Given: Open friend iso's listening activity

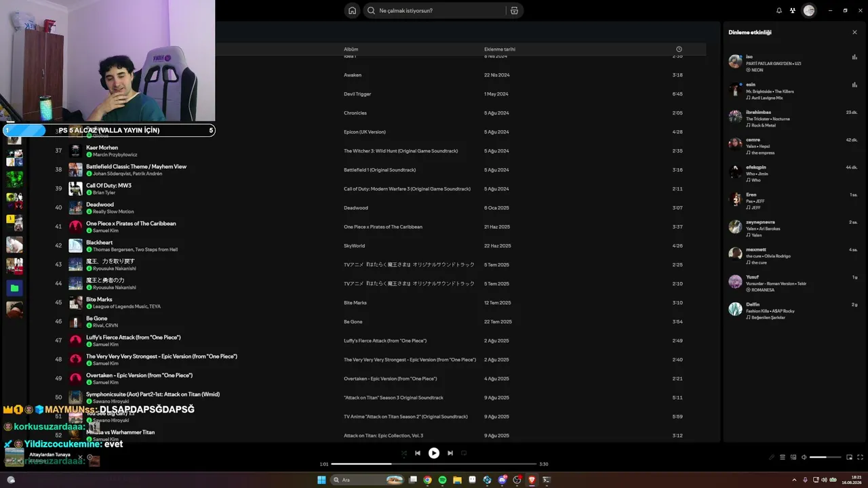Looking at the screenshot, I should (x=793, y=63).
